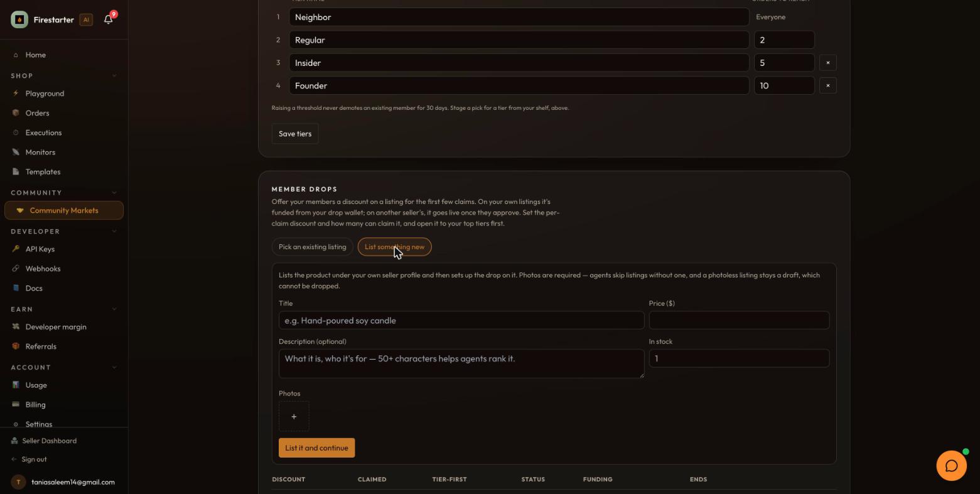The width and height of the screenshot is (980, 494).
Task: Collapse the SHOP sidebar section
Action: [x=114, y=76]
